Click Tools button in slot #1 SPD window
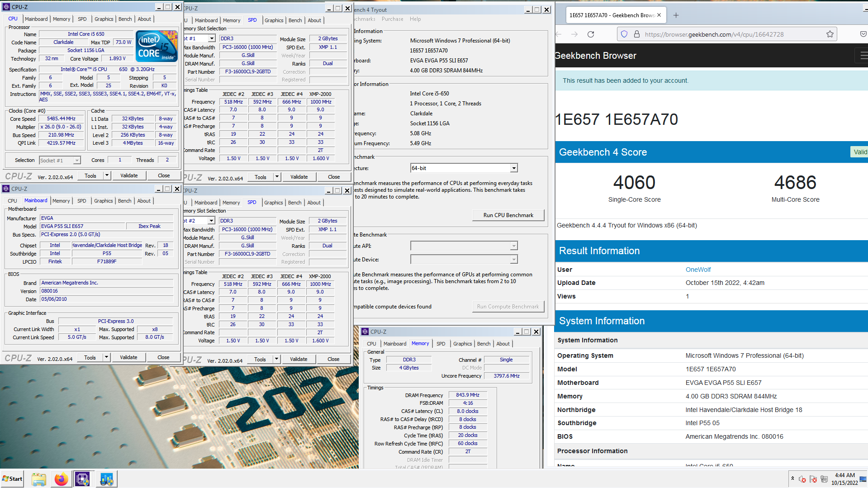The image size is (868, 488). coord(261,177)
